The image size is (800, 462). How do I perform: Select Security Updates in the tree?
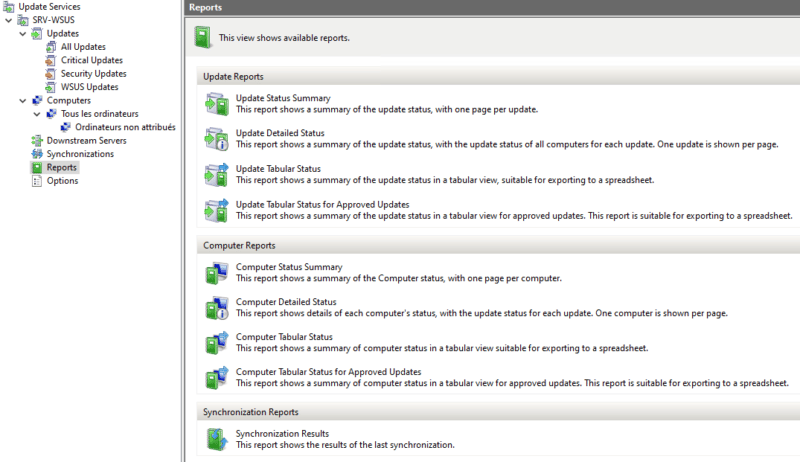(93, 74)
